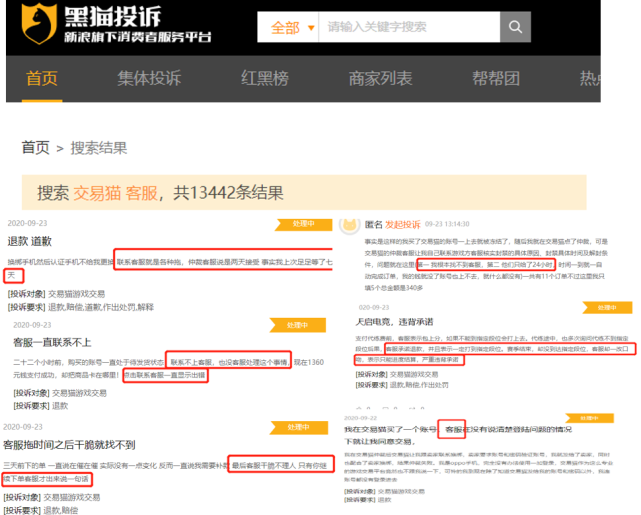Open complaint 客服拖时间之后干脆就找不到
This screenshot has height=515, width=641.
click(68, 444)
